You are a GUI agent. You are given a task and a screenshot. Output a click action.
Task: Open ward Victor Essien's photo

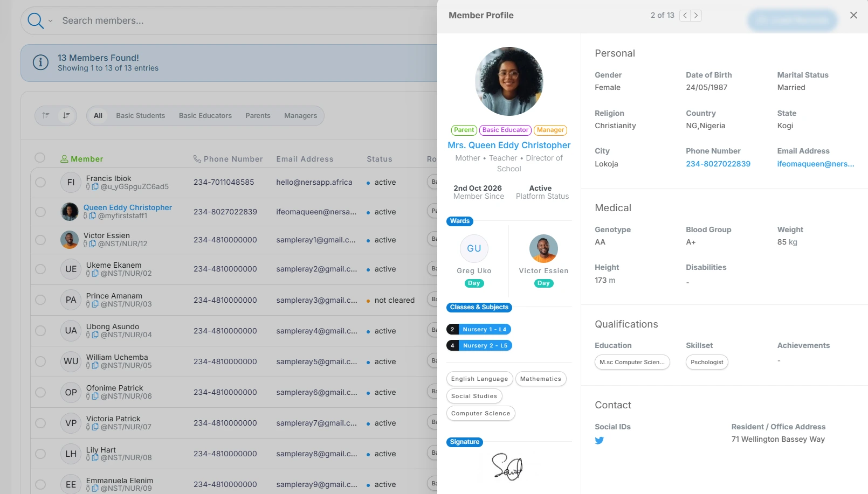point(543,248)
